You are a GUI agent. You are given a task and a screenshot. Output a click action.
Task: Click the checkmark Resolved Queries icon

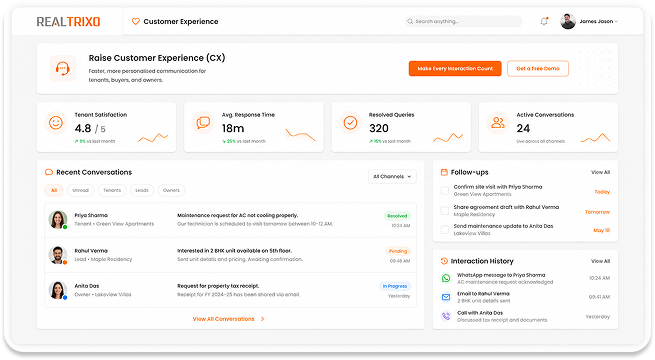pyautogui.click(x=350, y=122)
